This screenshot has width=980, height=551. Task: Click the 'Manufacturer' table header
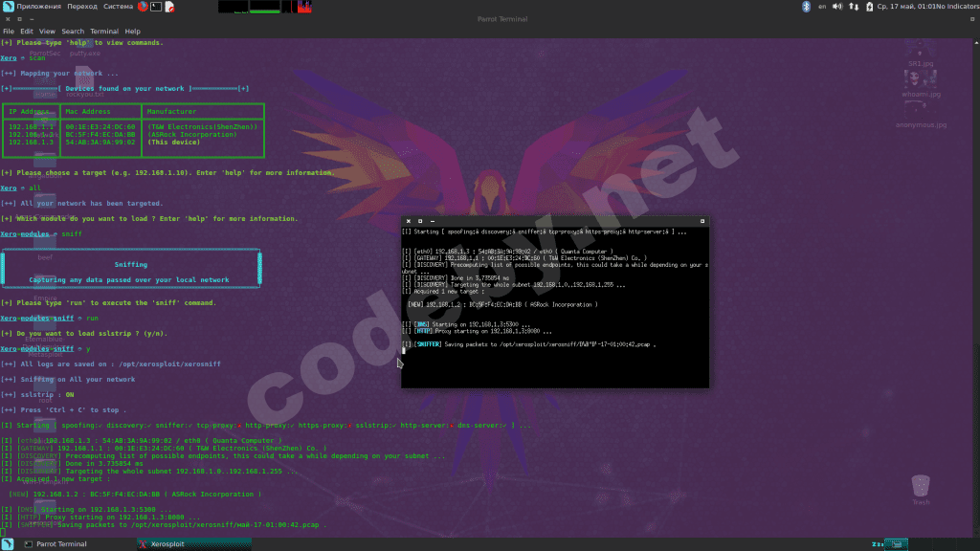click(x=171, y=112)
